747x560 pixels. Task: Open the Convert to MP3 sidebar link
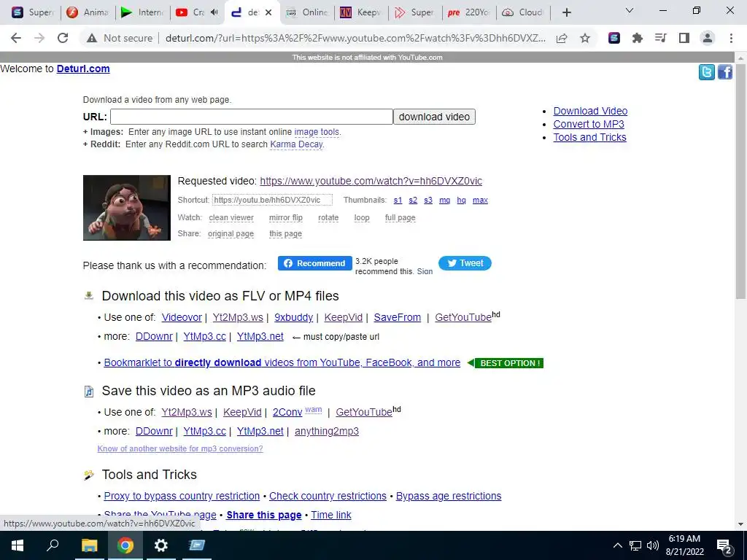pos(589,124)
